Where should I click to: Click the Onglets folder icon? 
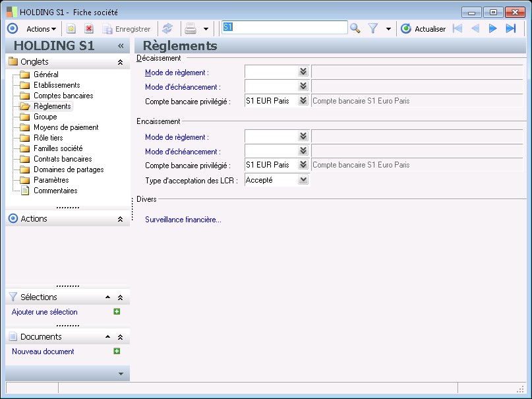pyautogui.click(x=13, y=61)
